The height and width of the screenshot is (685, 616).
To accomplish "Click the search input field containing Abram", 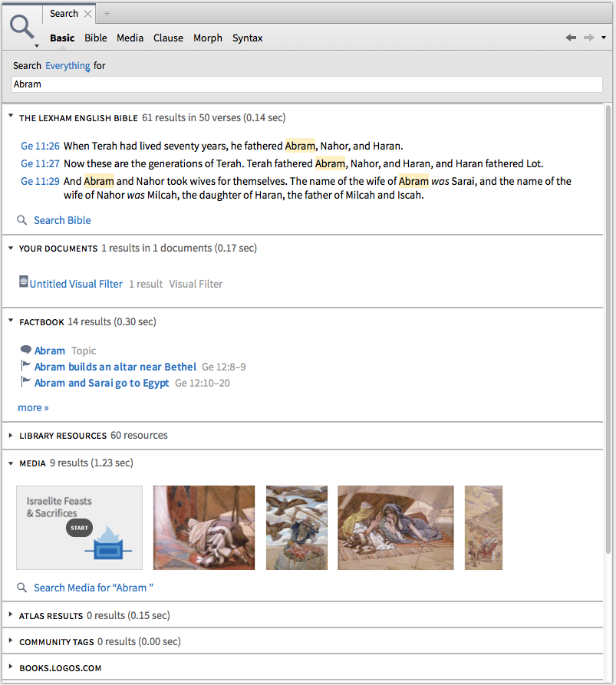I will (307, 84).
